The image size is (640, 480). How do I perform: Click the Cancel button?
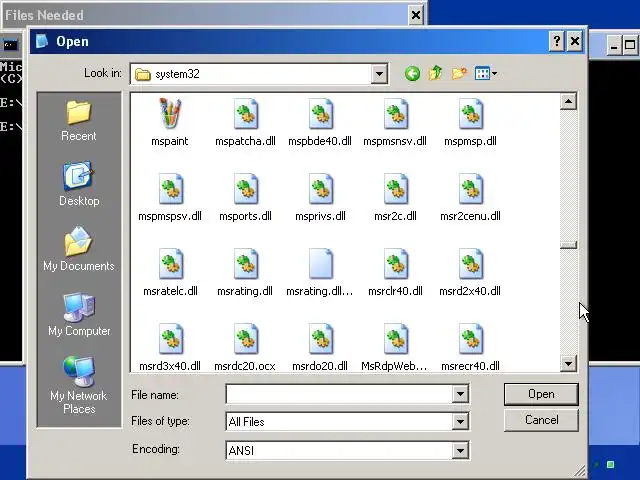(541, 420)
